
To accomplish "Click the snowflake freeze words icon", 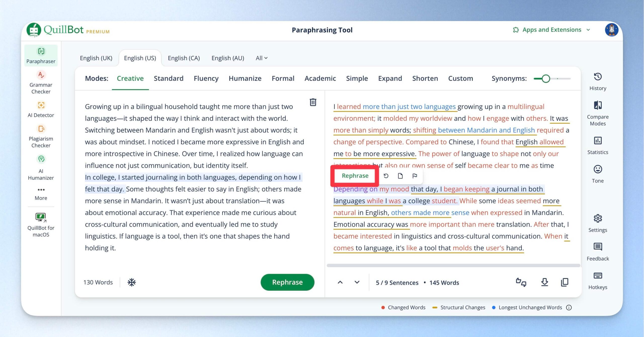I will coord(132,282).
